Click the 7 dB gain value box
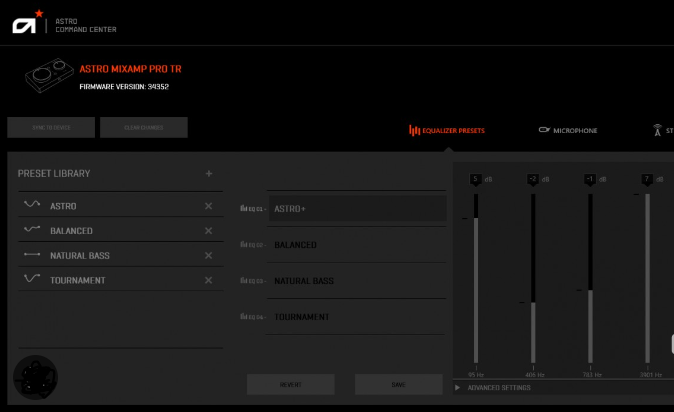 [647, 179]
